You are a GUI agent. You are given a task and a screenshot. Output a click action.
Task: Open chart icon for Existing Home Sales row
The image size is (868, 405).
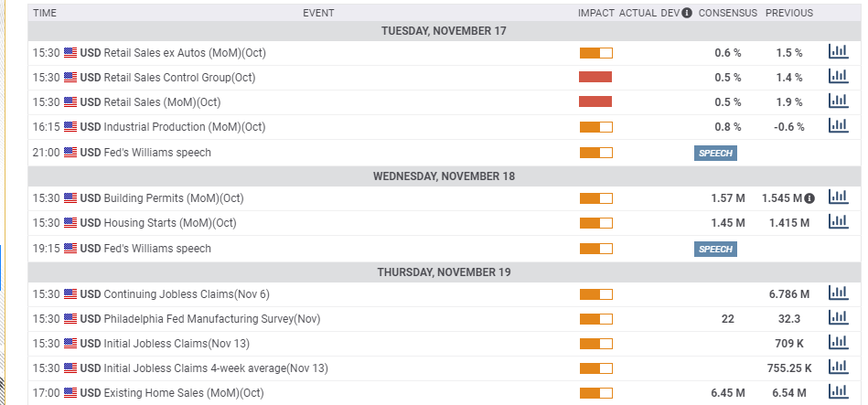838,391
